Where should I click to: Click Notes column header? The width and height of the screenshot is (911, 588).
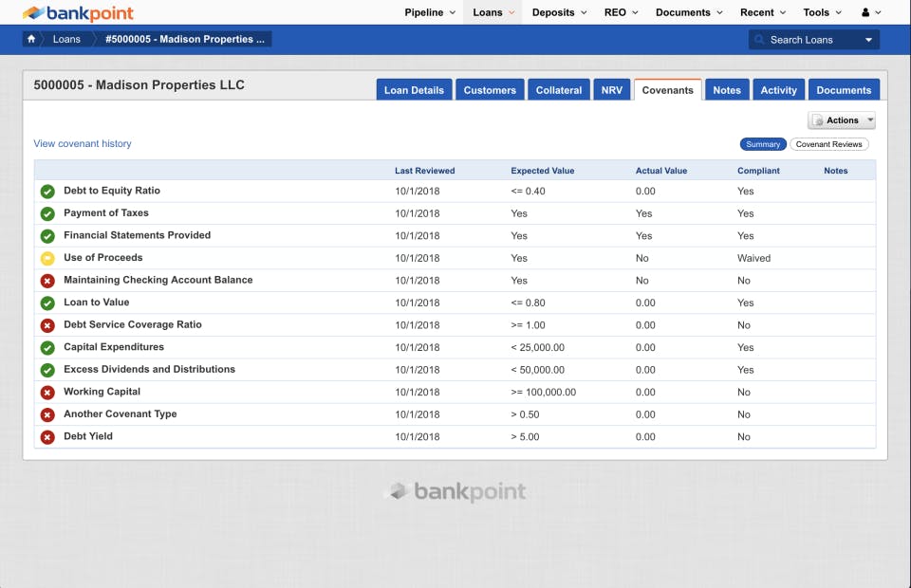tap(835, 171)
